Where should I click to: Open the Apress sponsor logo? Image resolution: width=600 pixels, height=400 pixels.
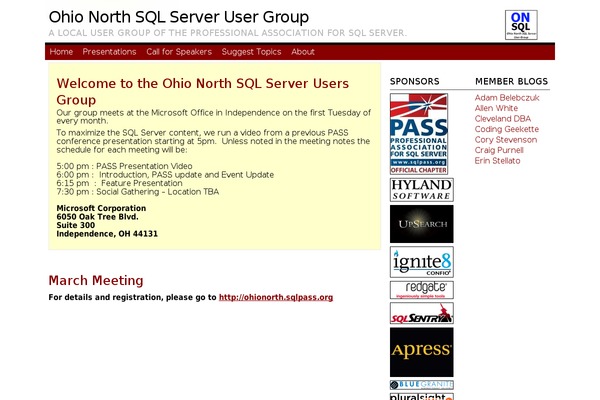[422, 352]
